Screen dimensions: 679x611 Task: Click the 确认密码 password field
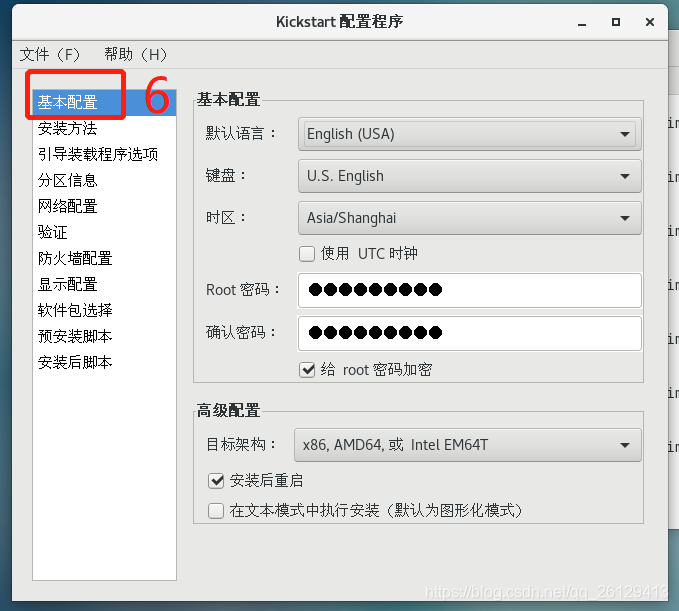470,333
